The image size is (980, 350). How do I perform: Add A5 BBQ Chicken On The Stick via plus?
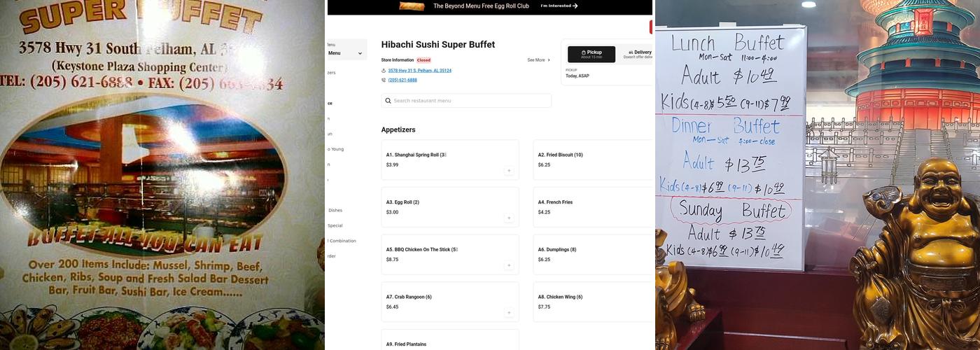(509, 265)
